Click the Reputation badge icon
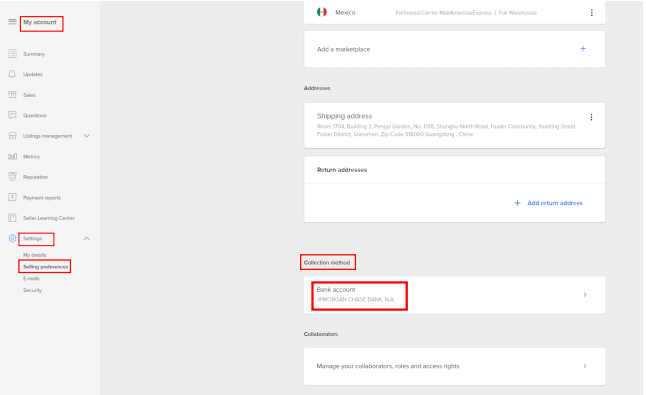This screenshot has width=646, height=395. click(12, 177)
